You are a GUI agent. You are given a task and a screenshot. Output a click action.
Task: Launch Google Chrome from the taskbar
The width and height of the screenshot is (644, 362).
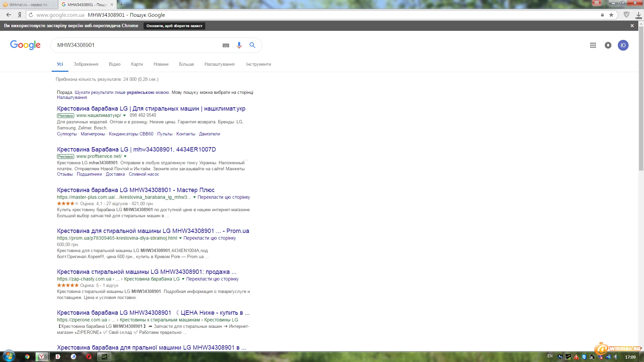pyautogui.click(x=27, y=357)
